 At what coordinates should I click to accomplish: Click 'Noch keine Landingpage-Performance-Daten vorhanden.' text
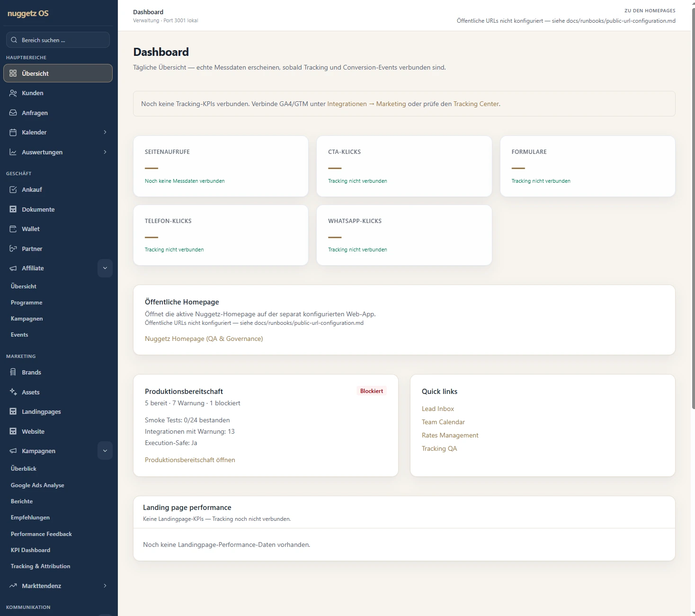point(227,545)
